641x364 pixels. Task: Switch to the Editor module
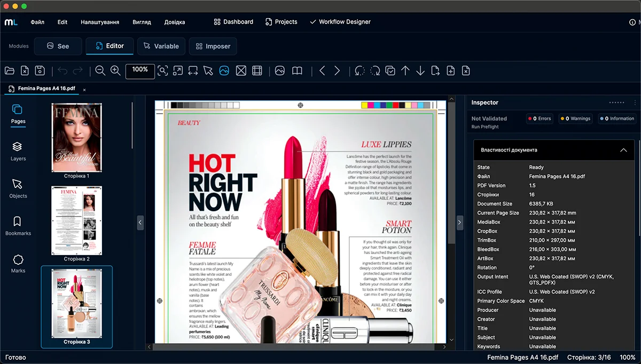110,46
